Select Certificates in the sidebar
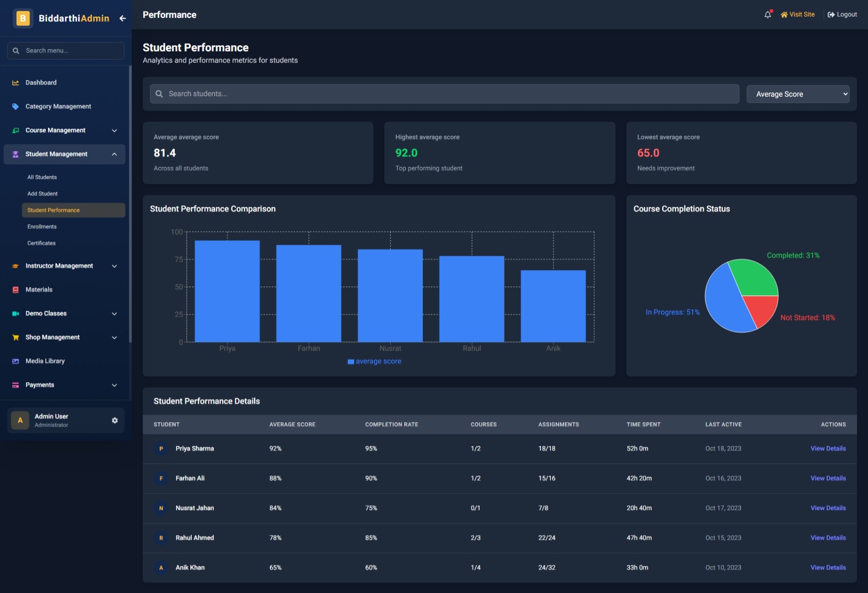Image resolution: width=868 pixels, height=593 pixels. pos(41,243)
